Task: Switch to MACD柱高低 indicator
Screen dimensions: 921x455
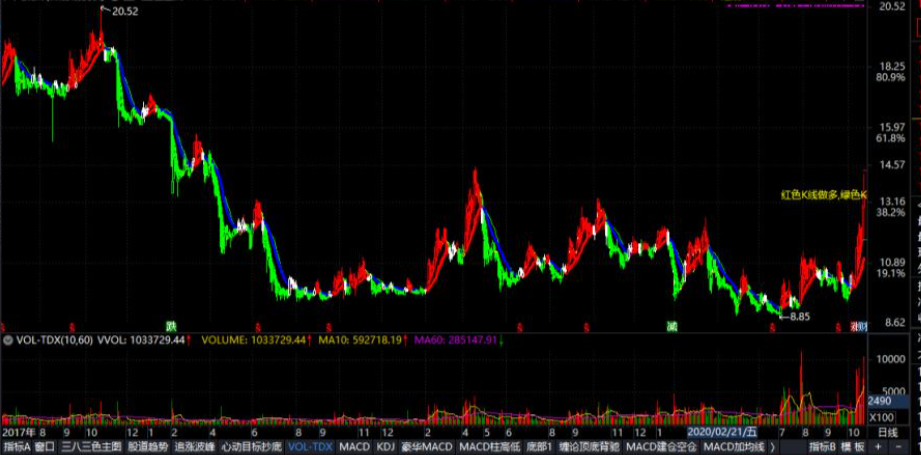Action: coord(490,447)
